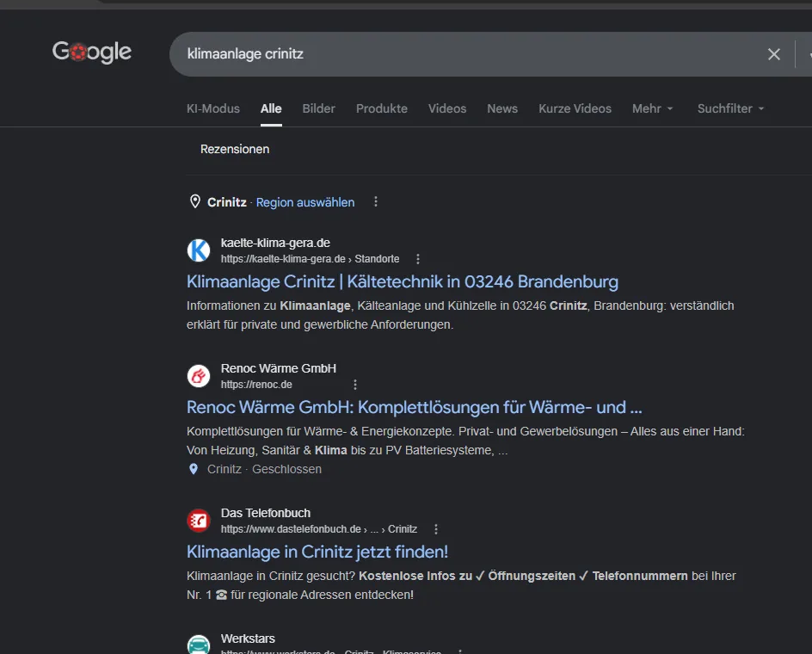Open 'Klimaanlage Crinitz | Kältetechnik in 03246 Brandenburg' result
This screenshot has height=654, width=812.
pos(402,281)
